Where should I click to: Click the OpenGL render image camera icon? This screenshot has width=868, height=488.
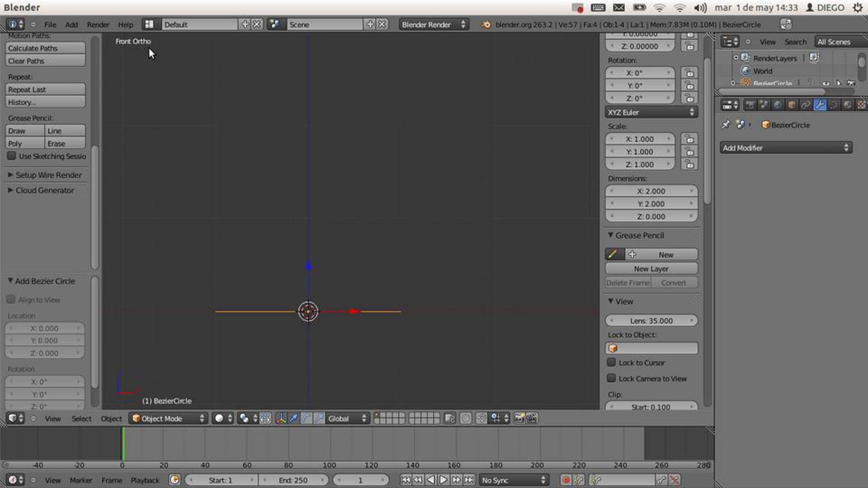click(519, 419)
